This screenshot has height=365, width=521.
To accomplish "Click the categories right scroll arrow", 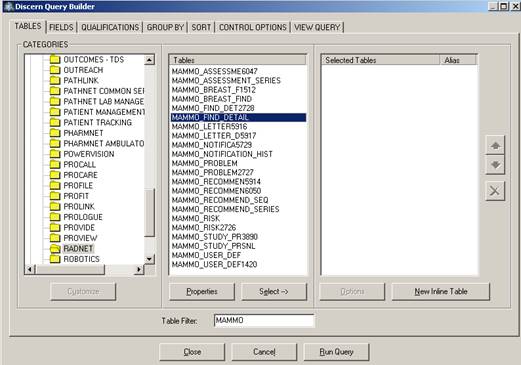I will [139, 269].
